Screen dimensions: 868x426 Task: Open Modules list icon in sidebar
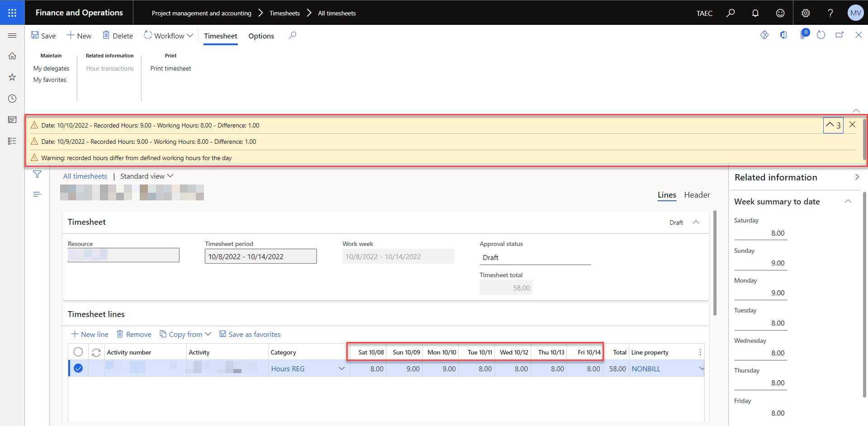12,141
